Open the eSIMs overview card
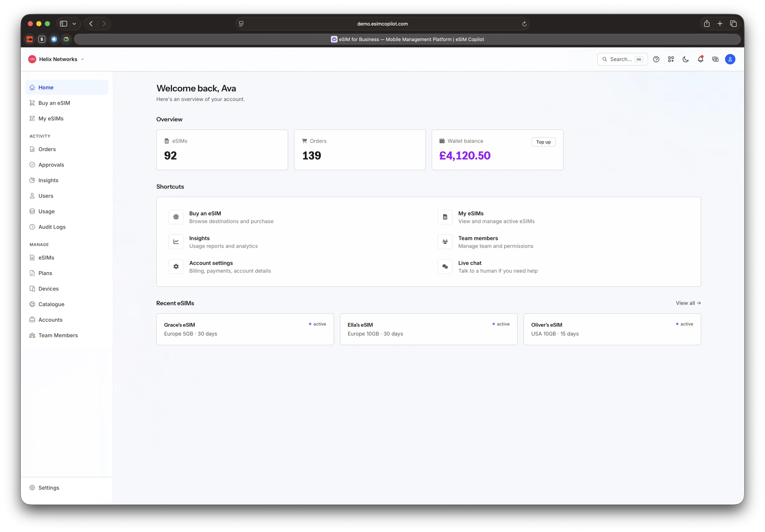 (222, 150)
